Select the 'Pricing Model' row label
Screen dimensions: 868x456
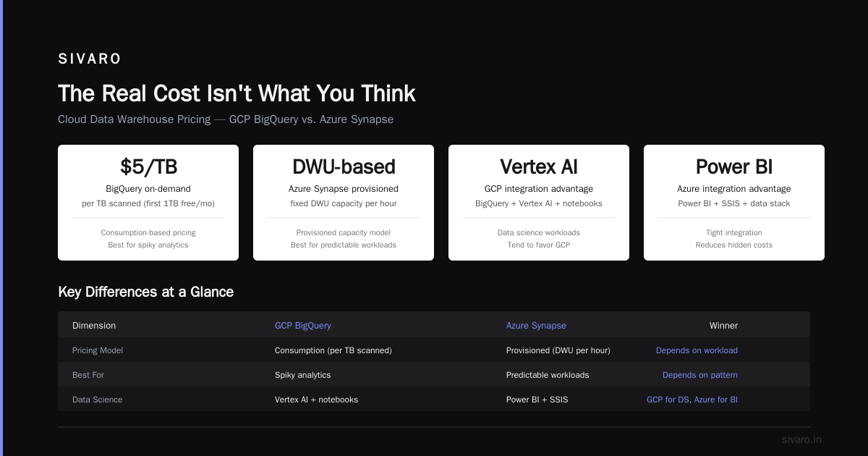(98, 350)
